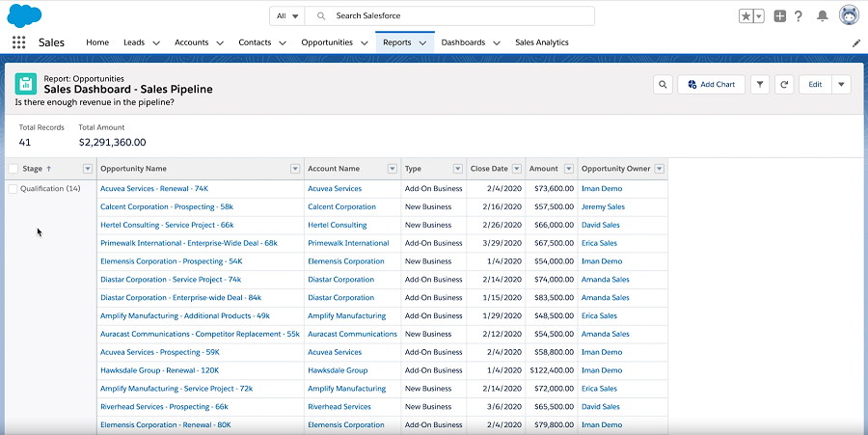
Task: Expand the dropdown arrow next to Edit
Action: pos(842,85)
